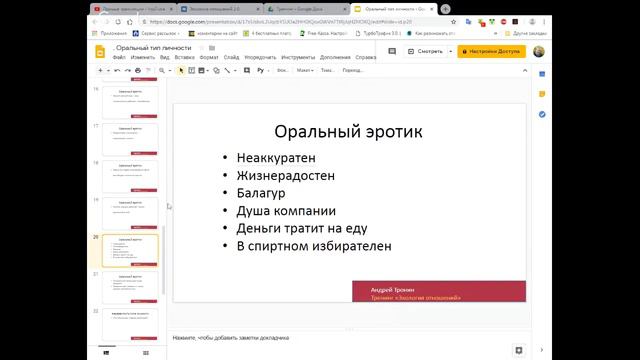
Task: Open Explore button at bottom right
Action: coord(519,350)
